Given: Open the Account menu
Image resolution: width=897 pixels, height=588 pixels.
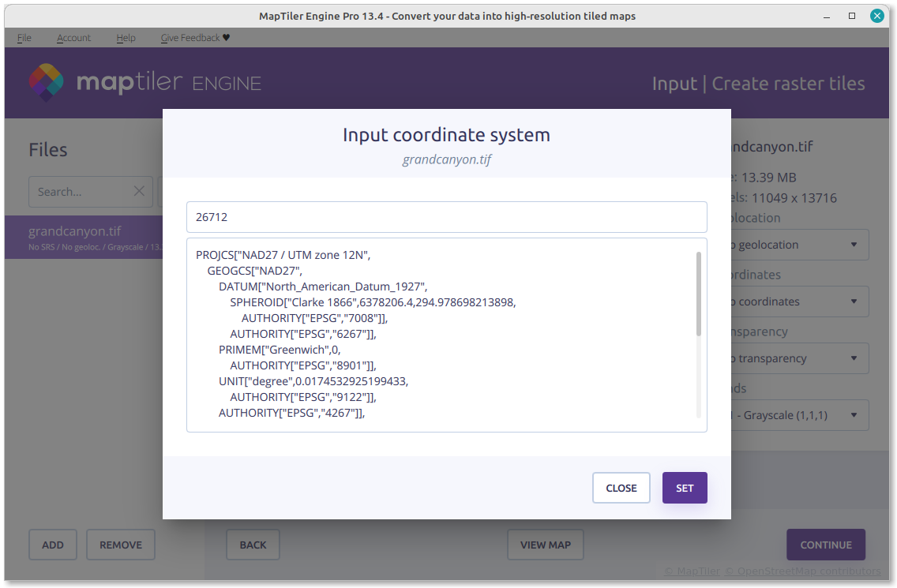Looking at the screenshot, I should click(73, 38).
